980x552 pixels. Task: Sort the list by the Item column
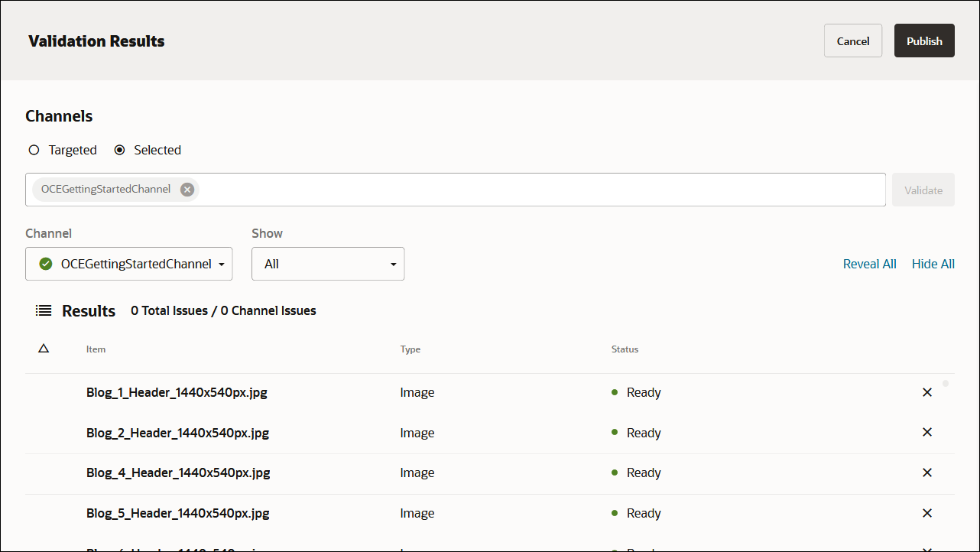(96, 349)
